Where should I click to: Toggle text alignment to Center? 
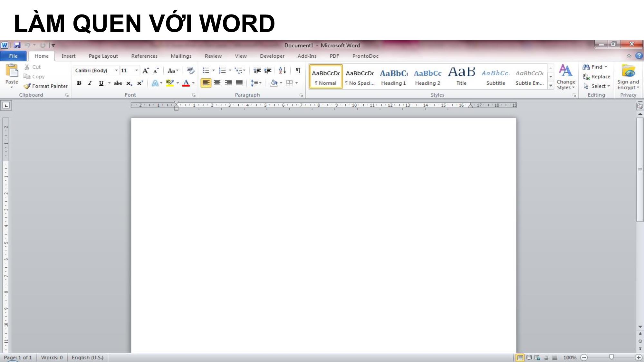pos(217,83)
